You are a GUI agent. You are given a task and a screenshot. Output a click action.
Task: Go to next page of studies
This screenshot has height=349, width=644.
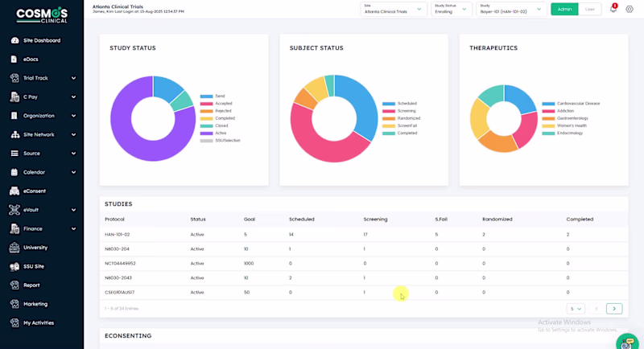[x=614, y=309]
